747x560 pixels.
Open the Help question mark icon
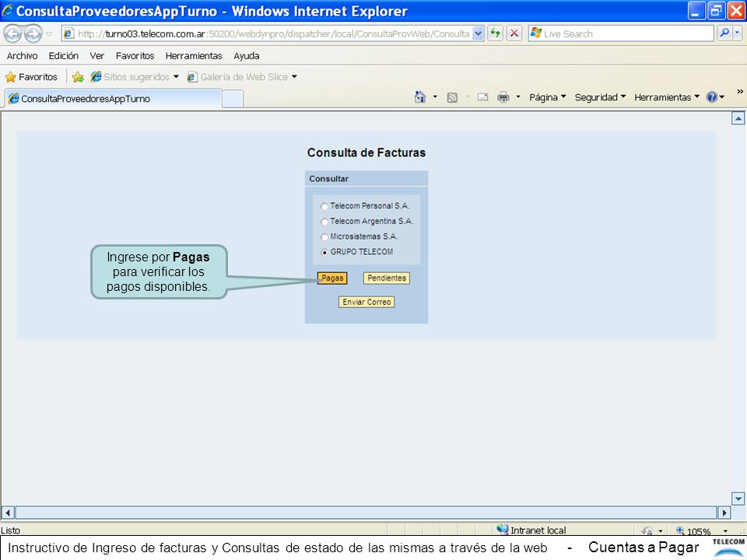coord(712,97)
